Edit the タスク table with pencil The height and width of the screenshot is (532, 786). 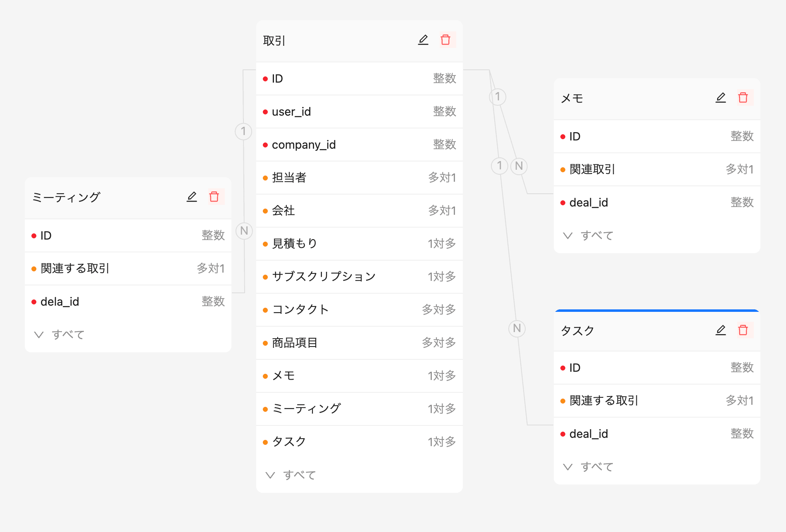point(721,330)
